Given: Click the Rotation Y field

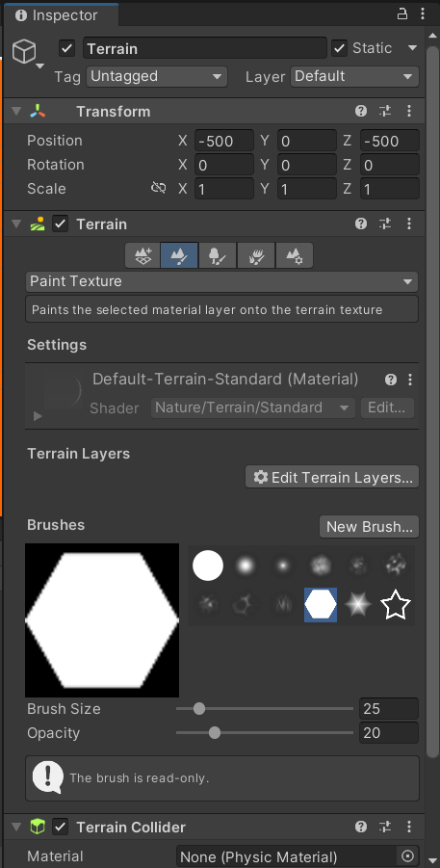Looking at the screenshot, I should (x=306, y=165).
